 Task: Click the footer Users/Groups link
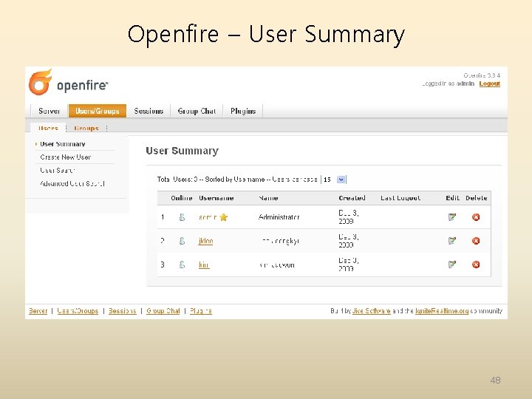coord(78,311)
